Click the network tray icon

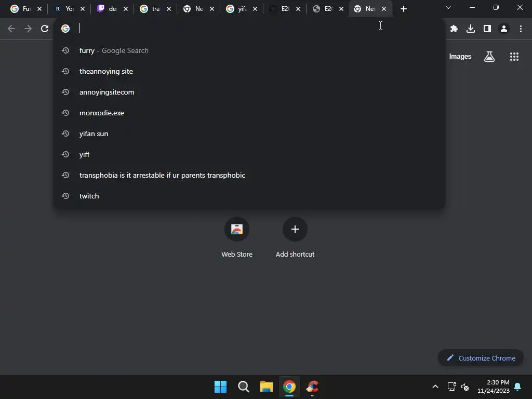451,387
